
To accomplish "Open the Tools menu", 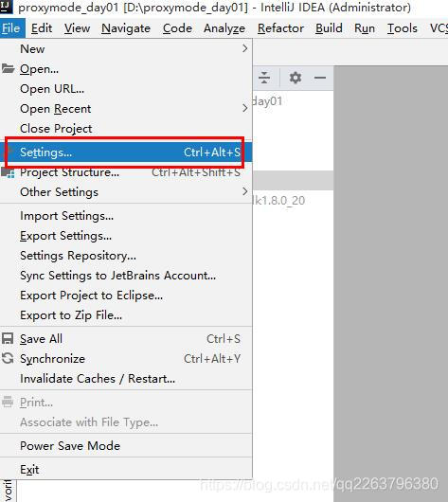I will (403, 28).
